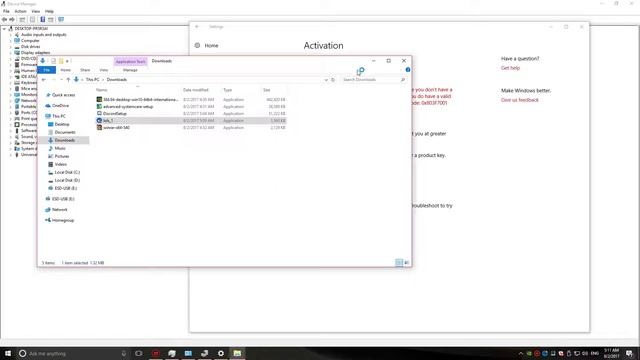Select Homegroup in navigation pane
This screenshot has height=360, width=640.
point(63,220)
